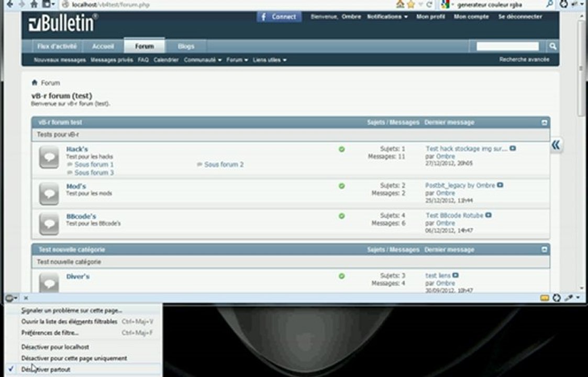Go to last post icon beside Postbit_legacy
Image resolution: width=588 pixels, height=377 pixels.
[500, 185]
